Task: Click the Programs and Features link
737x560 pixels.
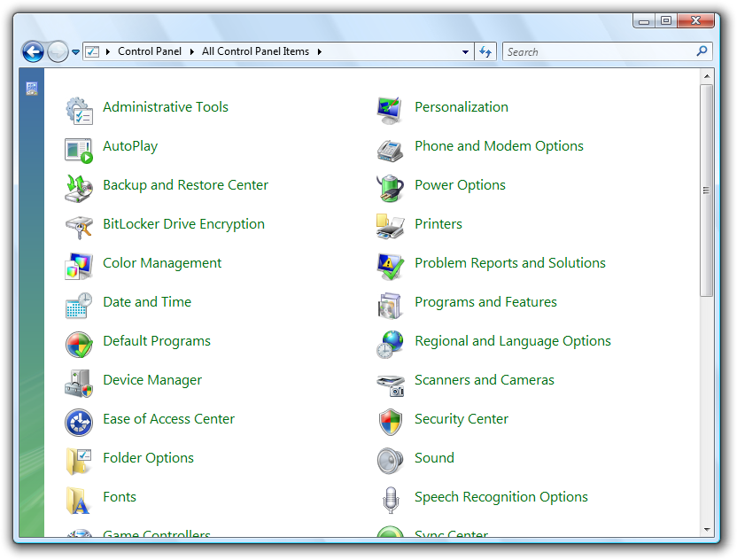Action: [x=485, y=302]
